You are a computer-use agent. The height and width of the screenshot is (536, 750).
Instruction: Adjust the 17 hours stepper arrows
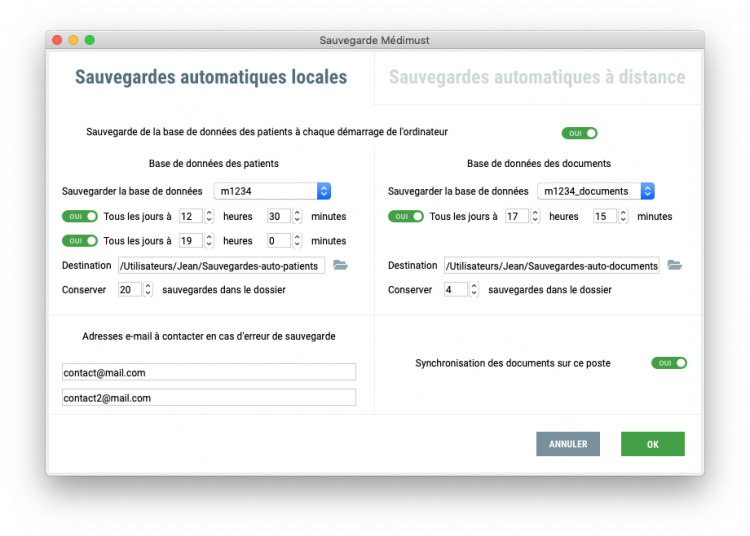[x=535, y=216]
